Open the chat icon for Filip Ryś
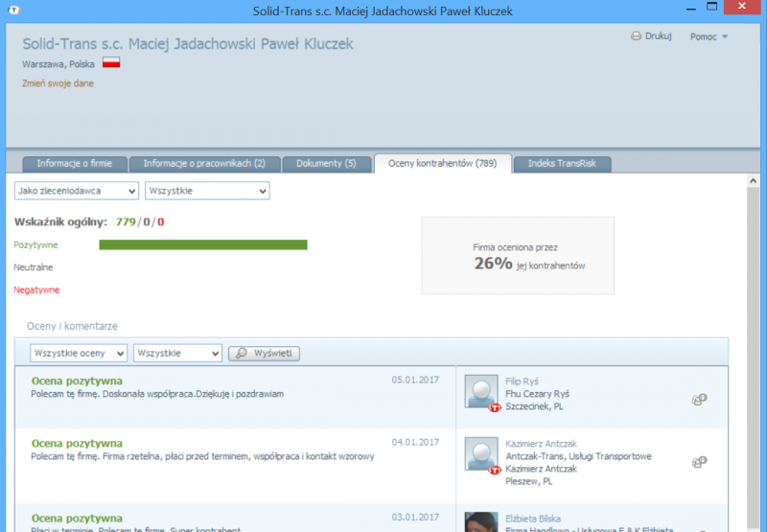Screen dimensions: 767x532 point(699,400)
